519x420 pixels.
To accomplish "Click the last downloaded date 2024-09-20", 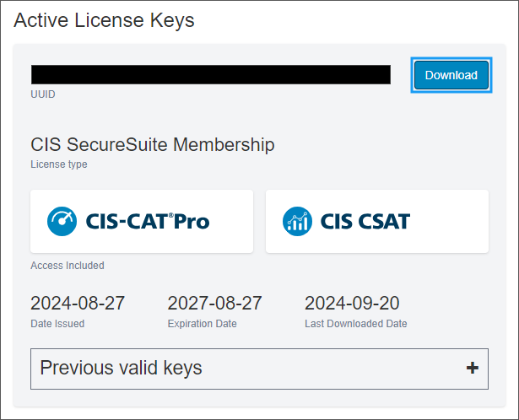I will 352,303.
